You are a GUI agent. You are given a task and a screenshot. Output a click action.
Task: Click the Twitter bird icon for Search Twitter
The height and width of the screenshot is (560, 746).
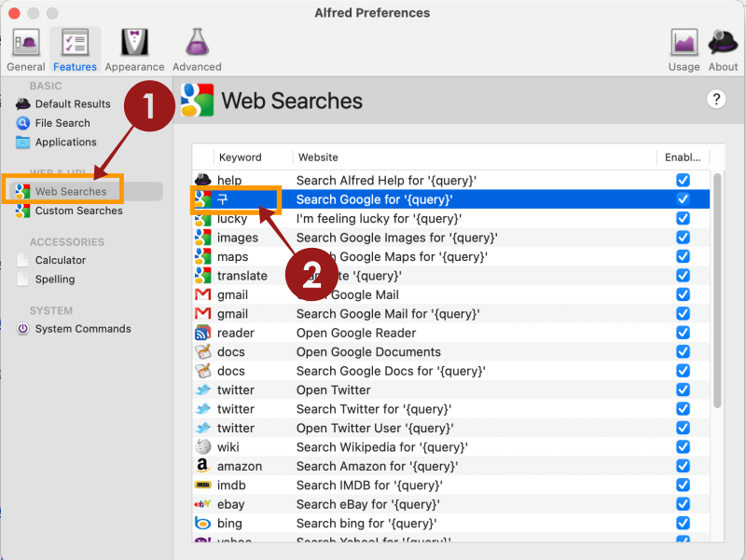(202, 409)
